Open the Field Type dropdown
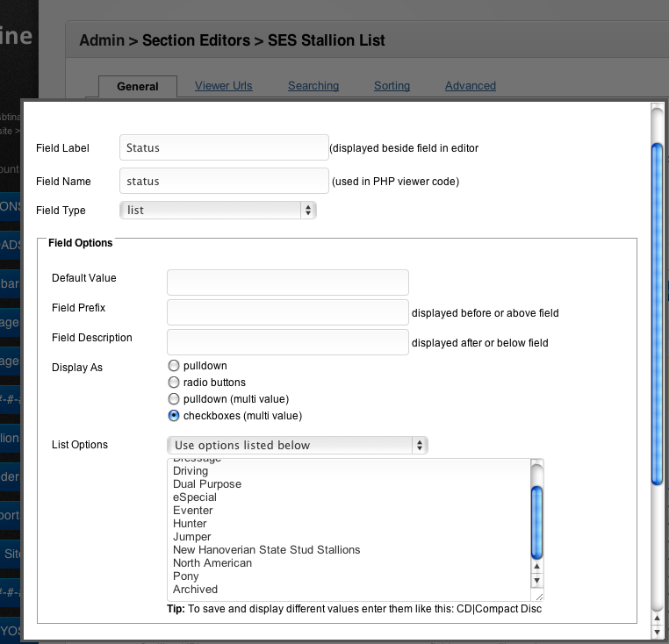Screen dimensions: 669x644 218,210
